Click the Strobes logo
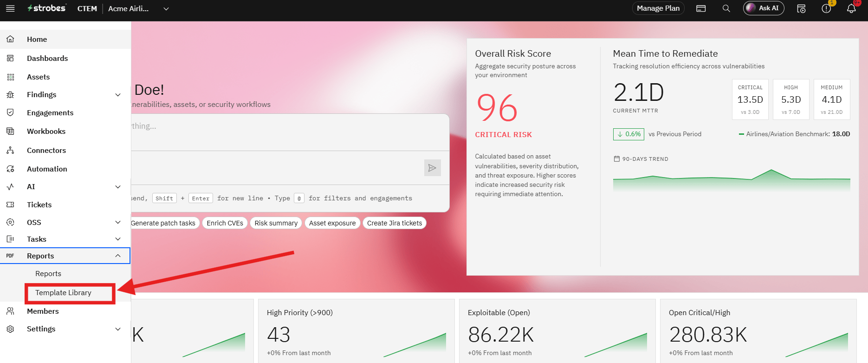The image size is (868, 363). [46, 8]
